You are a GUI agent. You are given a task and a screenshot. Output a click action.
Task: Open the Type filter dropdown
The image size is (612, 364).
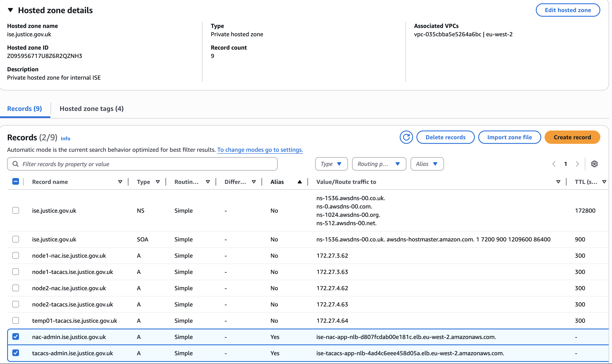[x=331, y=164]
